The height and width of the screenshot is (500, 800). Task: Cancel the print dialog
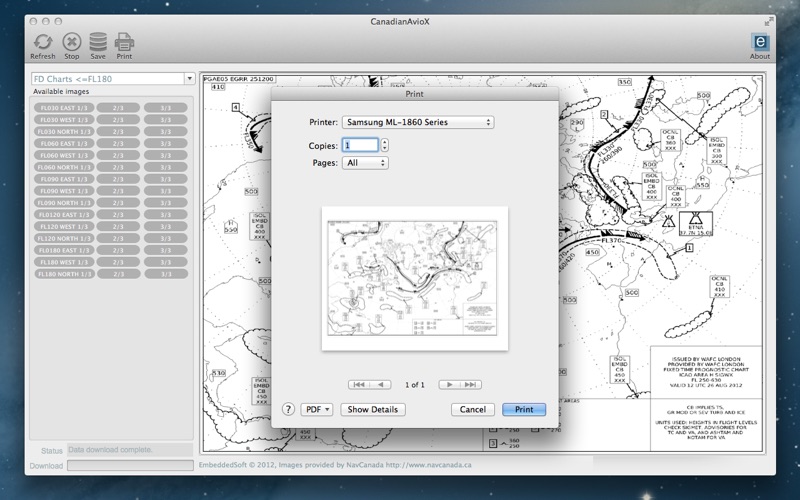coord(473,409)
